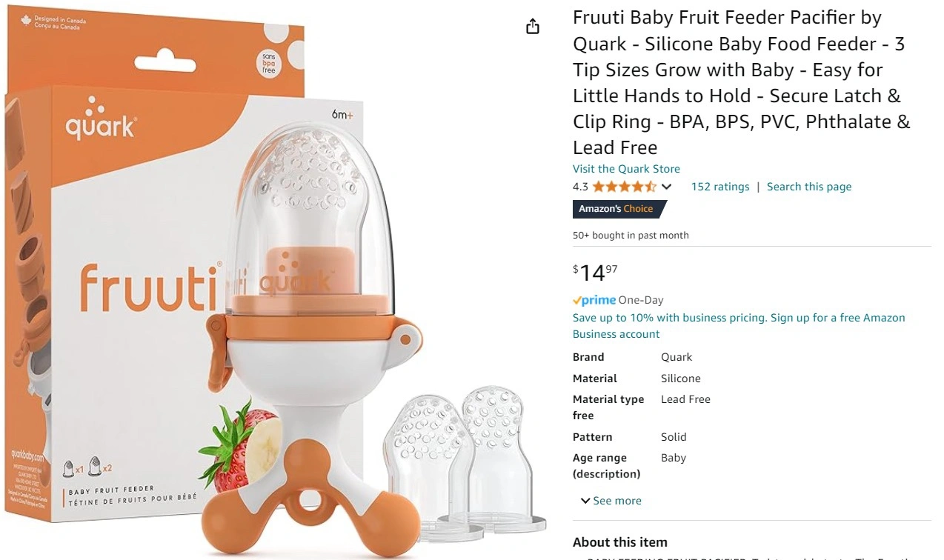This screenshot has width=944, height=560.
Task: Click the product title text
Action: point(741,82)
